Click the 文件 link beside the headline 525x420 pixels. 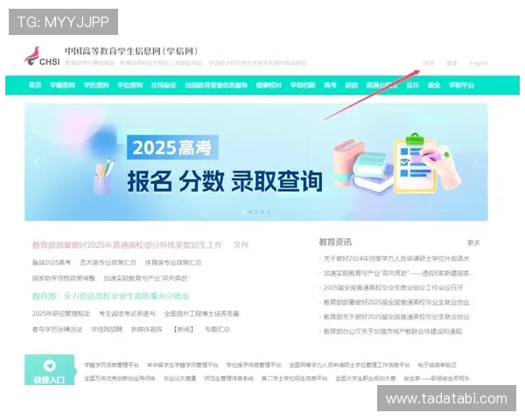pos(241,245)
